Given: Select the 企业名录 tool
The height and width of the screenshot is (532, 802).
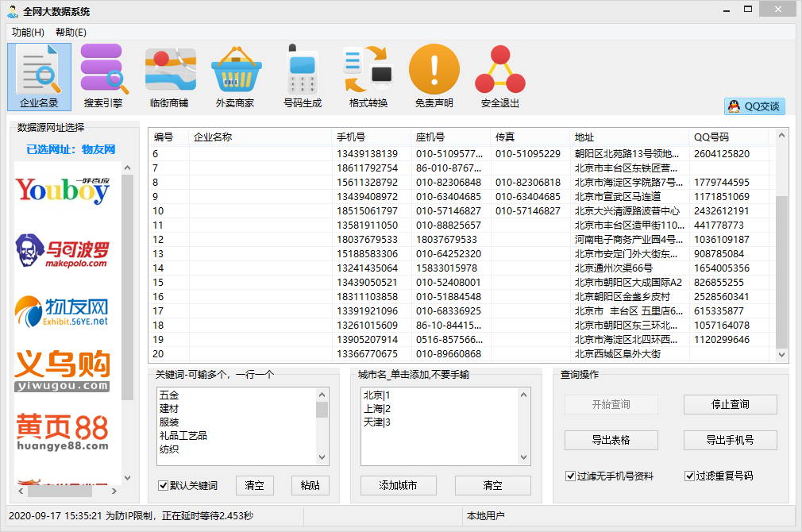Looking at the screenshot, I should (x=39, y=75).
